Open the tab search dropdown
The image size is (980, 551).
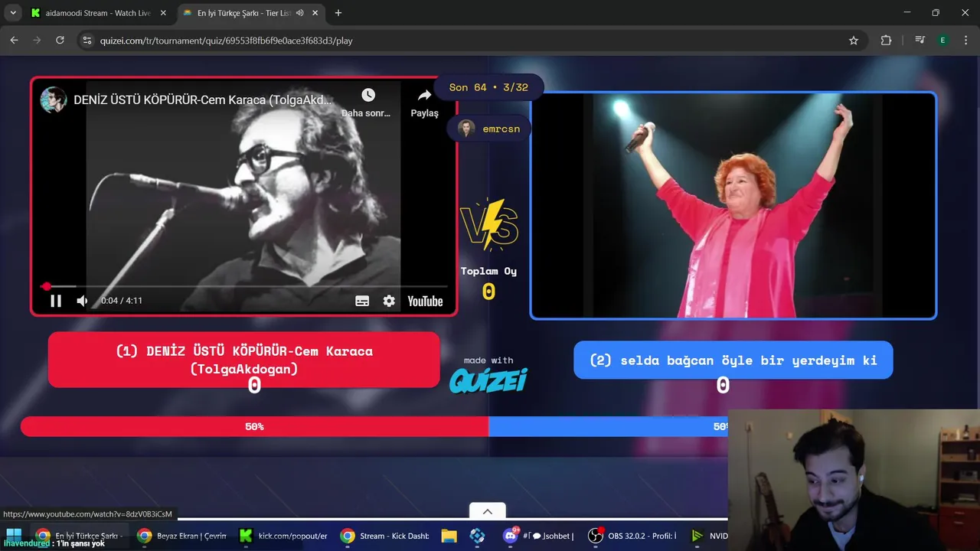(13, 13)
